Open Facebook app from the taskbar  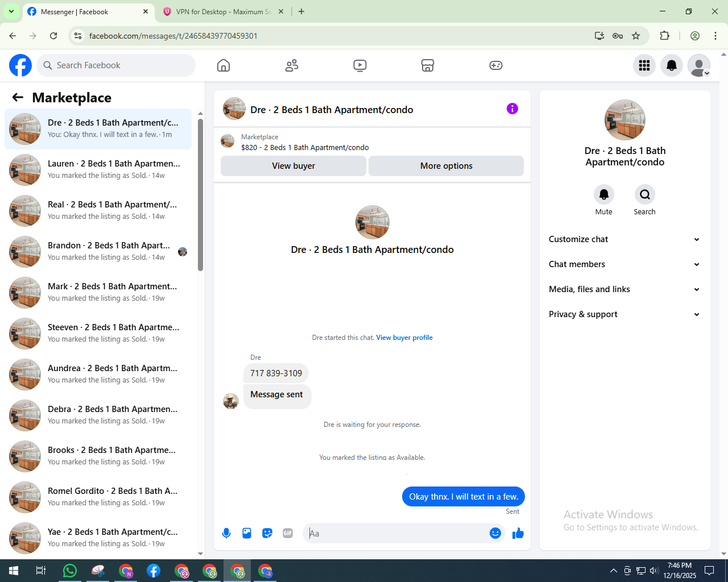point(154,571)
